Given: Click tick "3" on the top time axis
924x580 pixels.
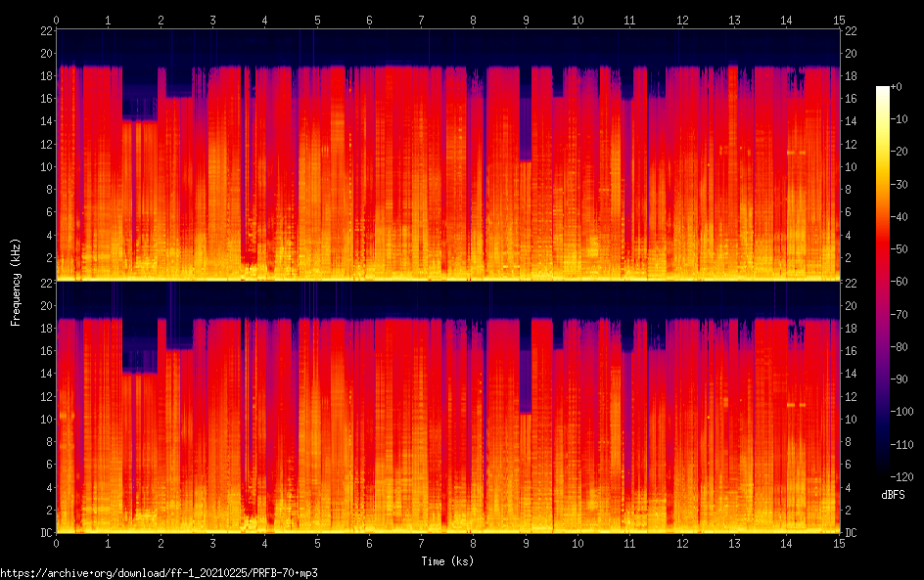Looking at the screenshot, I should pos(212,21).
